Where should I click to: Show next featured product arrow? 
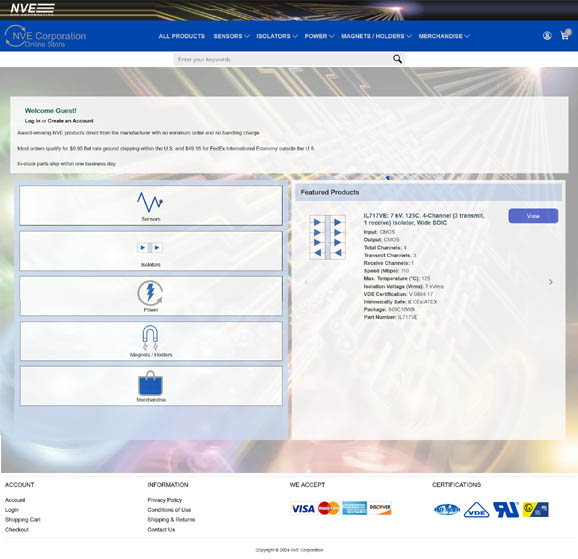tap(551, 282)
